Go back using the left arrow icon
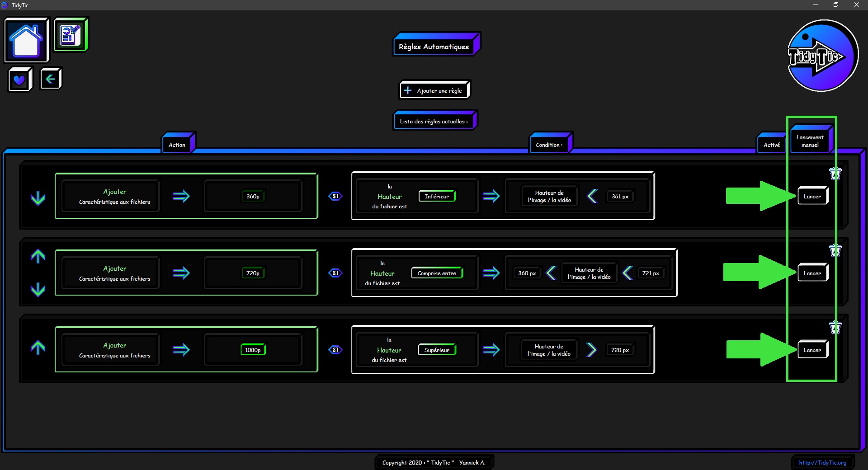868x470 pixels. (50, 79)
